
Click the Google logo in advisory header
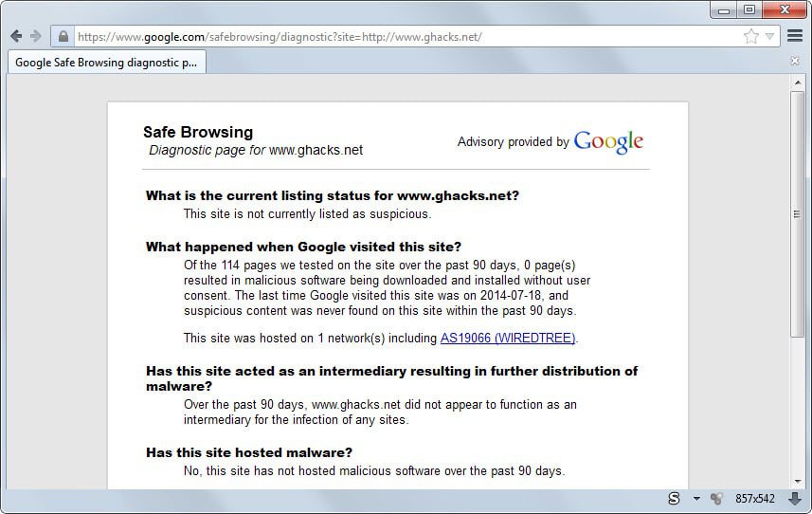[608, 141]
